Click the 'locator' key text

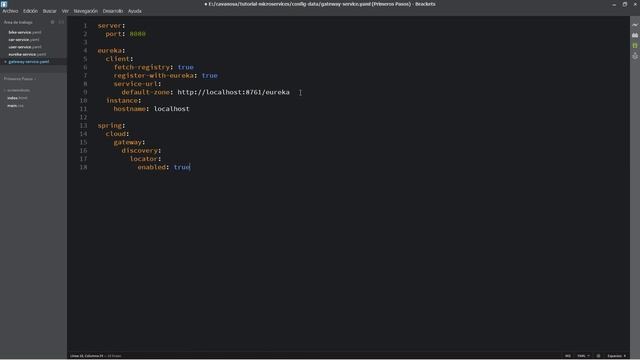pyautogui.click(x=144, y=159)
